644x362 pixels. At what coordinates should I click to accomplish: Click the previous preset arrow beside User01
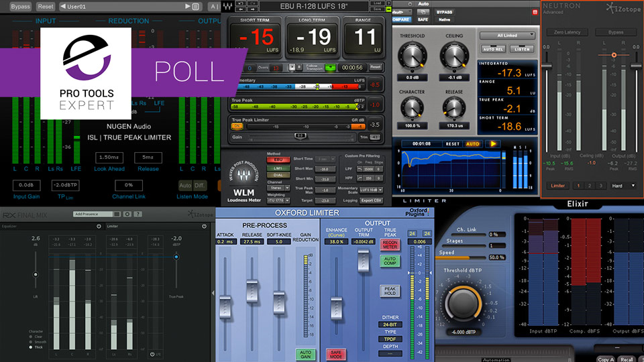pyautogui.click(x=63, y=7)
